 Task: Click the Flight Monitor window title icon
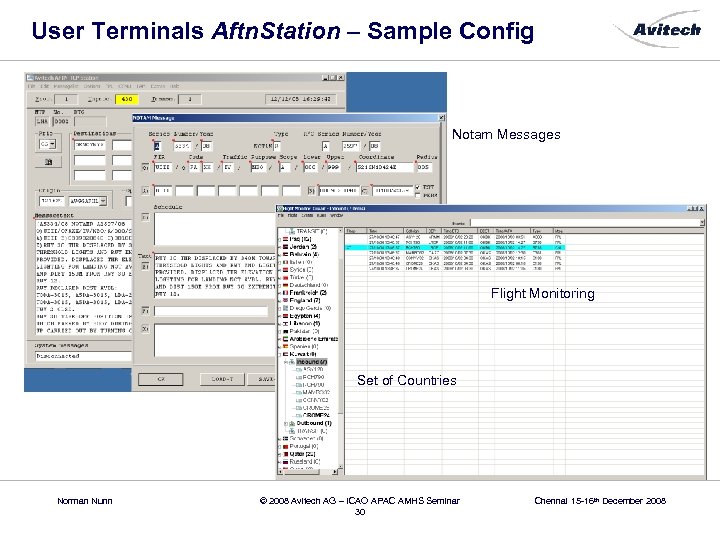280,208
